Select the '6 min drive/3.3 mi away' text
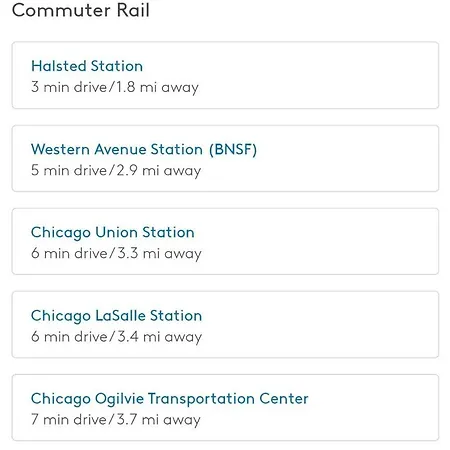 tap(116, 253)
